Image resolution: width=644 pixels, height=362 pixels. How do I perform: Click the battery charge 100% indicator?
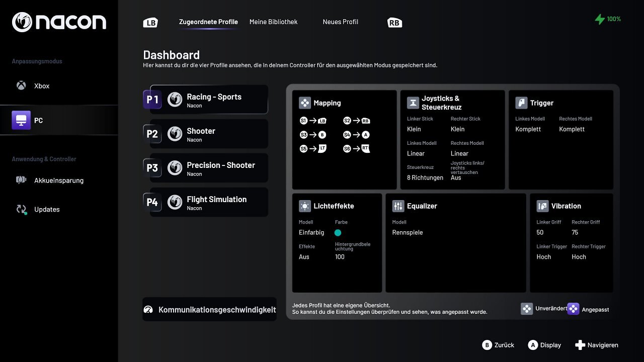[x=608, y=19]
